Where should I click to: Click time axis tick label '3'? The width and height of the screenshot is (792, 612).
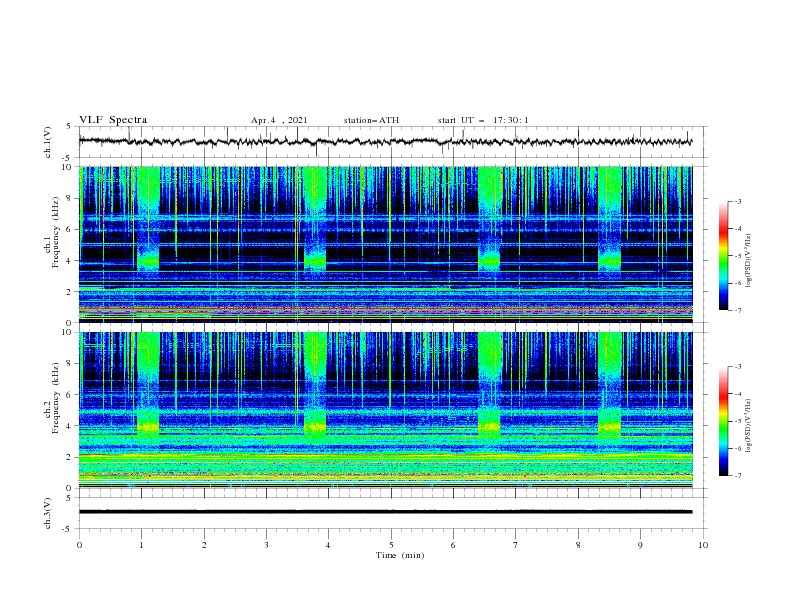(x=266, y=545)
